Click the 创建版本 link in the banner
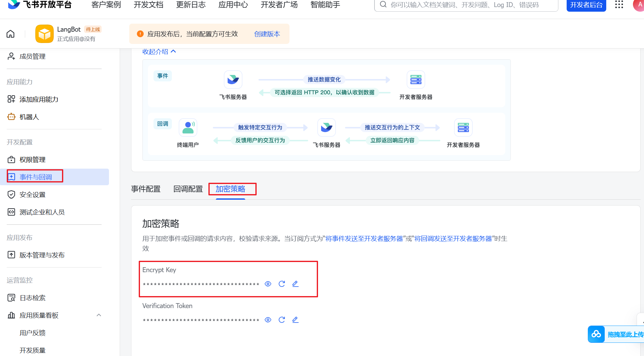 click(x=267, y=34)
